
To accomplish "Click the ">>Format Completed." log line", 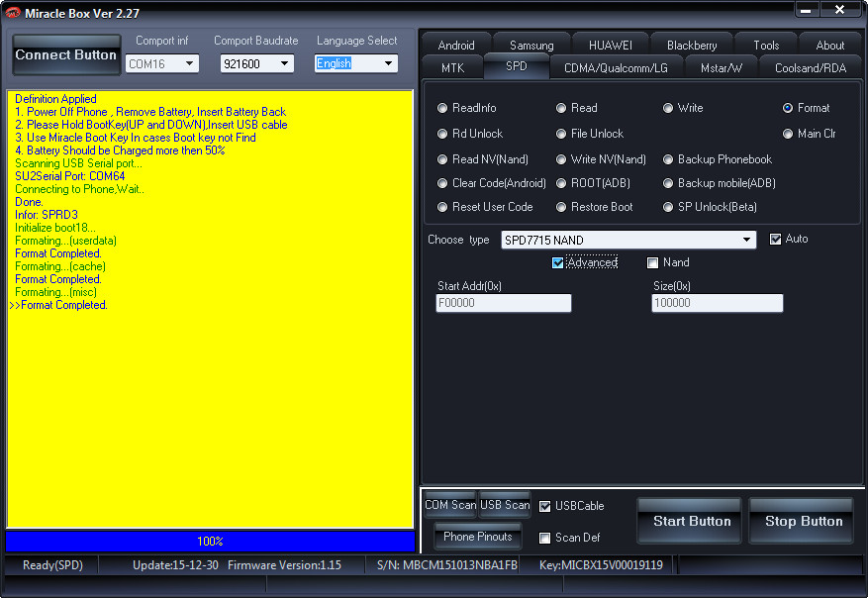I will coord(58,305).
